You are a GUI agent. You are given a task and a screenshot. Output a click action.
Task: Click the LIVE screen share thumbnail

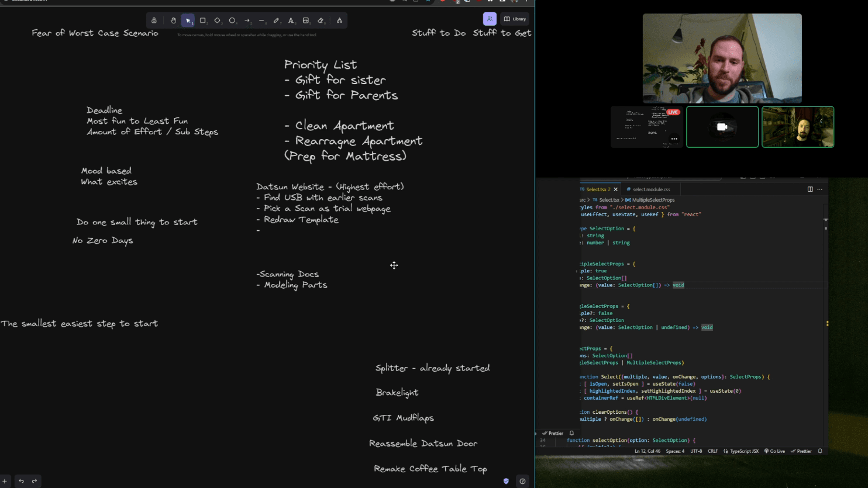[646, 127]
